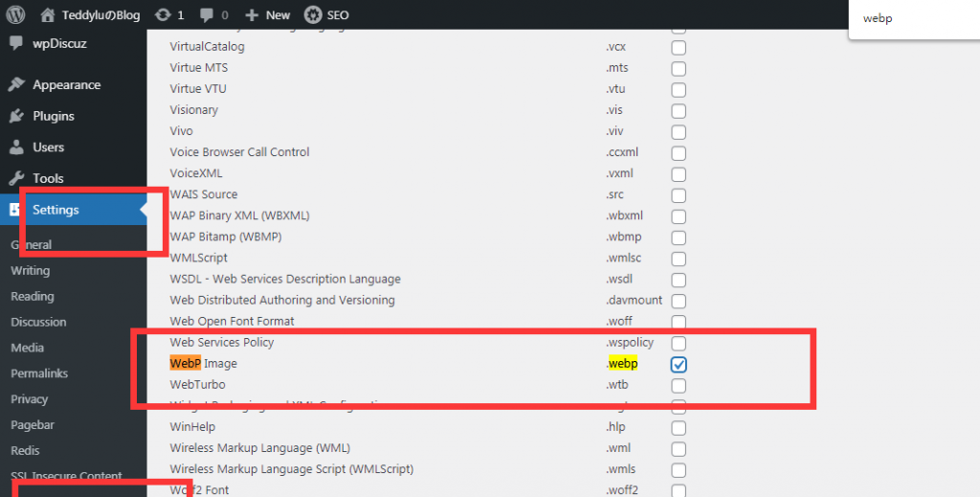980x497 pixels.
Task: Check the Virtue MTS .mts box
Action: tap(679, 69)
